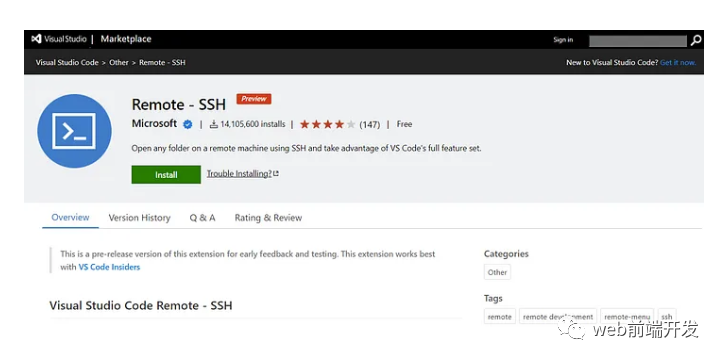722x361 pixels.
Task: Open the Other breadcrumb
Action: [119, 62]
